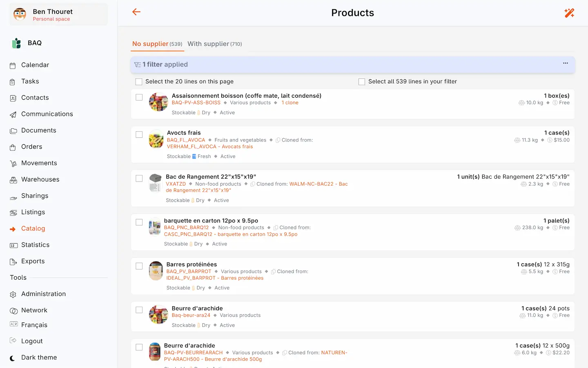The image size is (588, 368).
Task: Click the Listings icon
Action: 13,213
